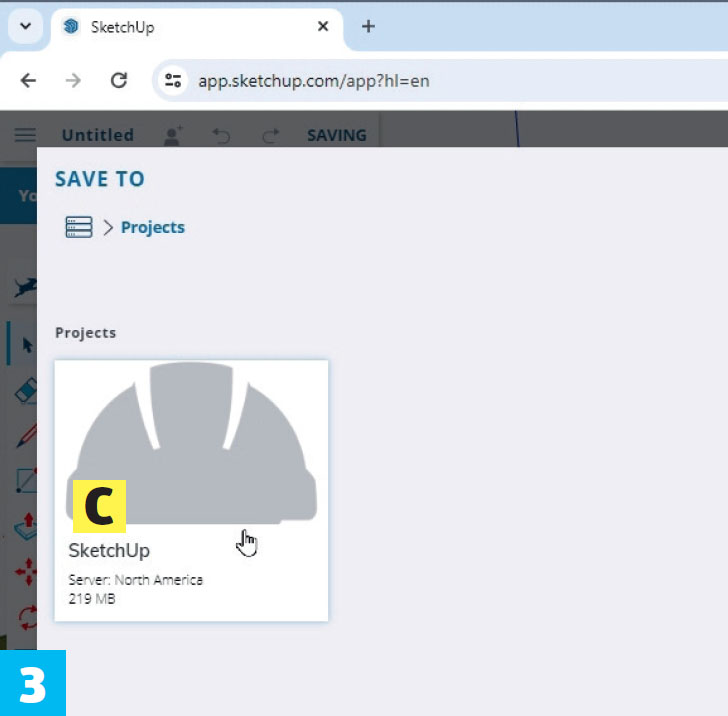This screenshot has height=716, width=728.
Task: Select the SketchUp browser tab
Action: pyautogui.click(x=197, y=27)
